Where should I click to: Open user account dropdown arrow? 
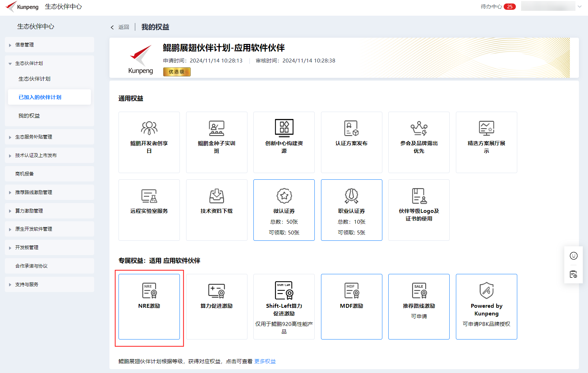[580, 6]
